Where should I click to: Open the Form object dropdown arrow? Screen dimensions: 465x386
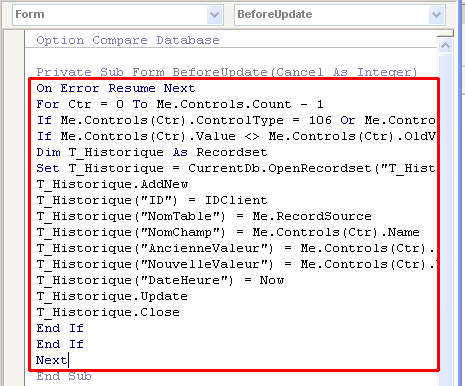point(215,15)
